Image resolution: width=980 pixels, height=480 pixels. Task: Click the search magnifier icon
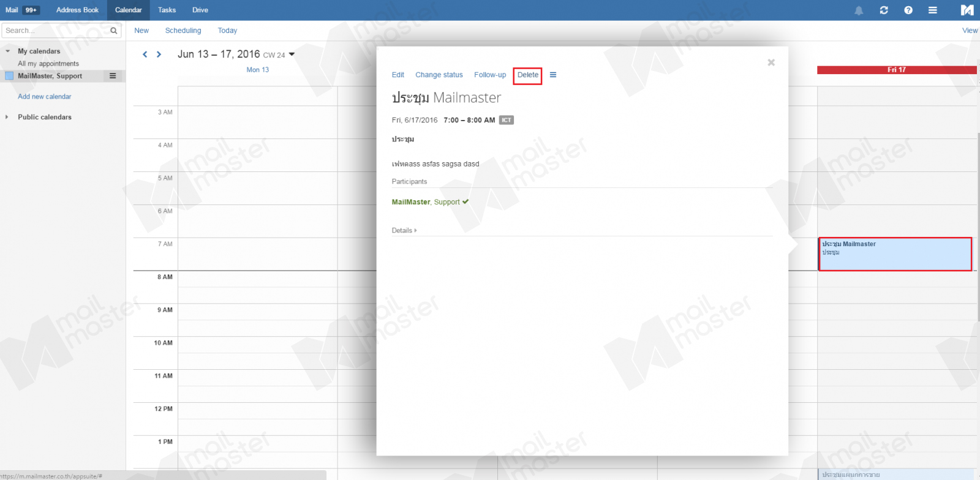click(114, 31)
